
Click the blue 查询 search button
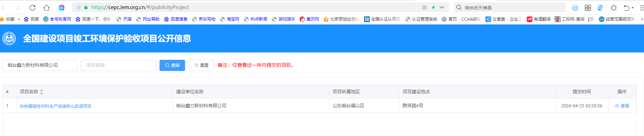pyautogui.click(x=172, y=65)
